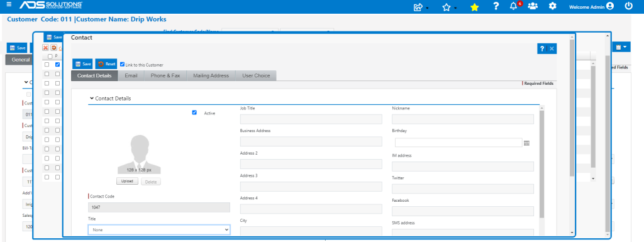Viewport: 644px width, 242px height.
Task: Click the City field
Action: 311,231
